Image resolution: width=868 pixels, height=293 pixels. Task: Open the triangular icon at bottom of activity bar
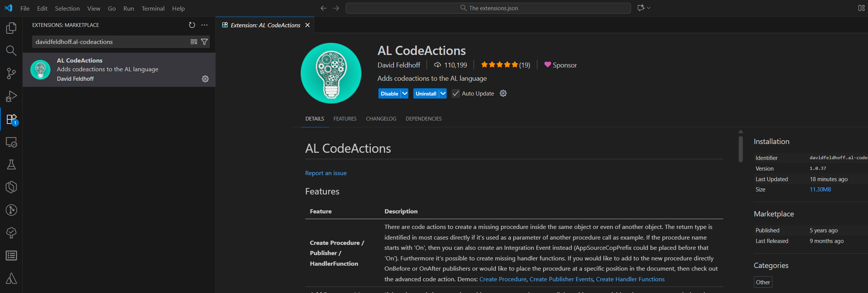(x=11, y=279)
